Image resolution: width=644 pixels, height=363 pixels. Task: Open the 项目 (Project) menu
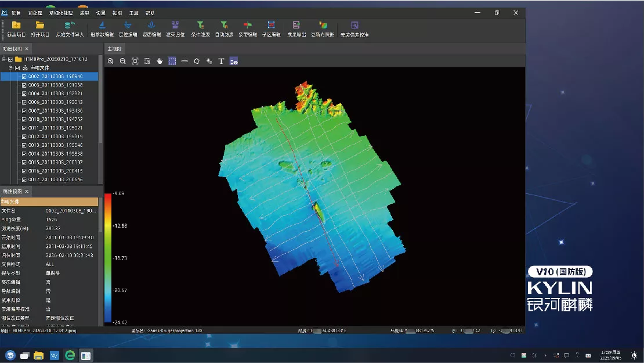coord(16,13)
